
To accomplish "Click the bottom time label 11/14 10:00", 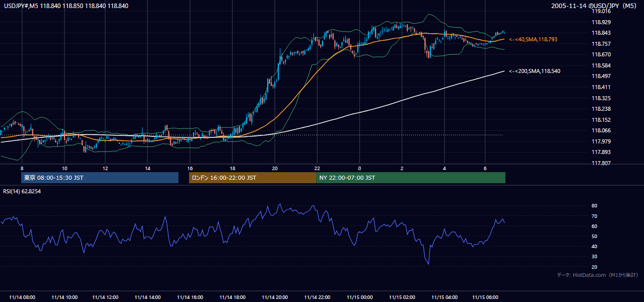I will pyautogui.click(x=64, y=297).
